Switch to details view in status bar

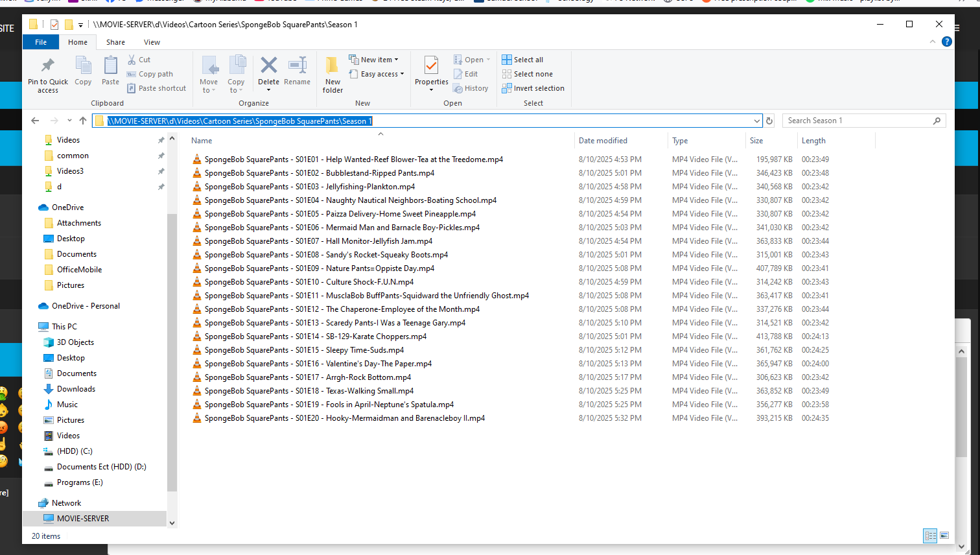(930, 536)
